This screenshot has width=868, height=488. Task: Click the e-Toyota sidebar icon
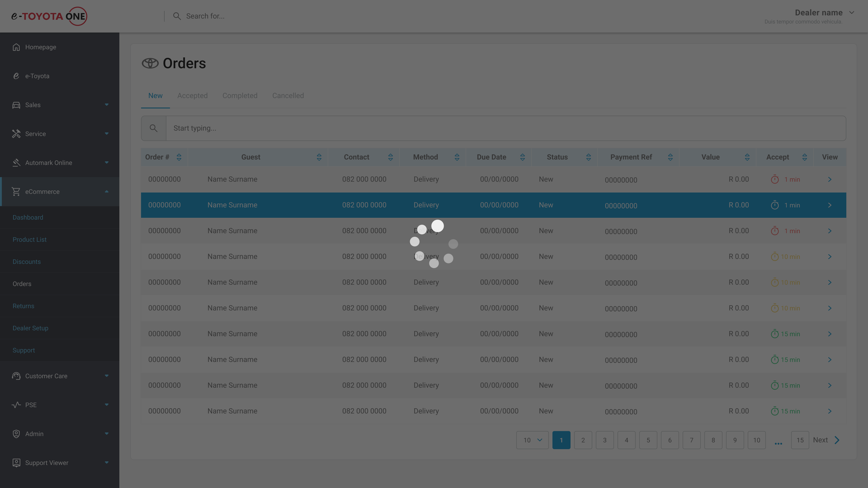coord(16,76)
